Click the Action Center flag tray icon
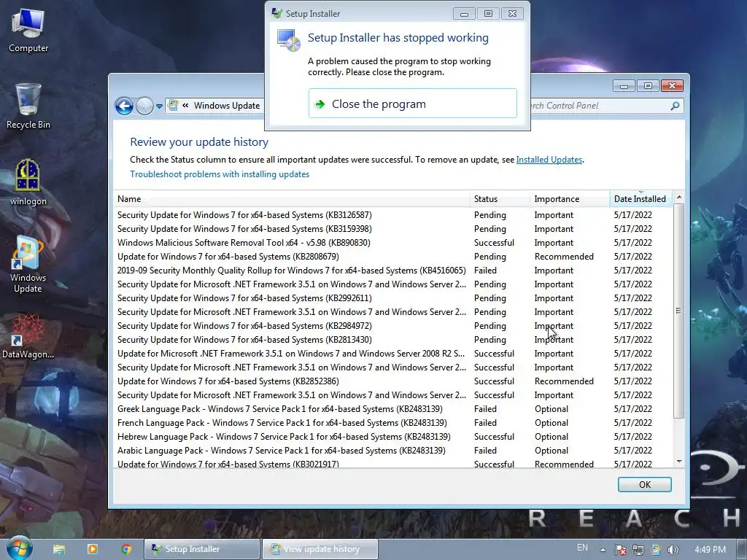The width and height of the screenshot is (747, 560). (x=620, y=550)
